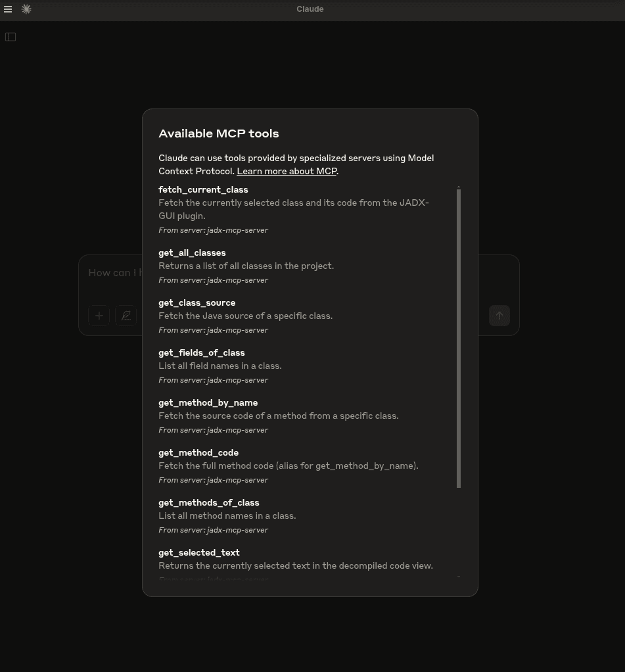Select the get_method_by_name tool name

208,403
